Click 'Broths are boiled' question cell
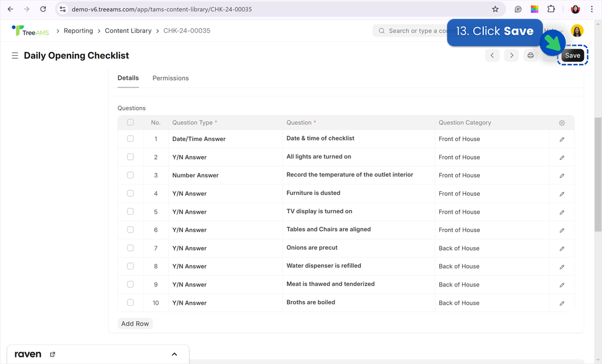Screen dimensions: 602x364 pyautogui.click(x=359, y=302)
